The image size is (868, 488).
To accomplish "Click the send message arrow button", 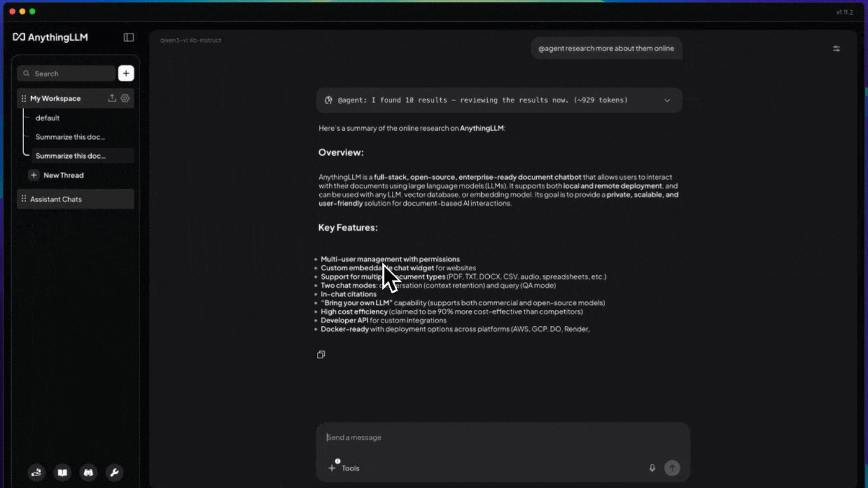I will pos(672,468).
